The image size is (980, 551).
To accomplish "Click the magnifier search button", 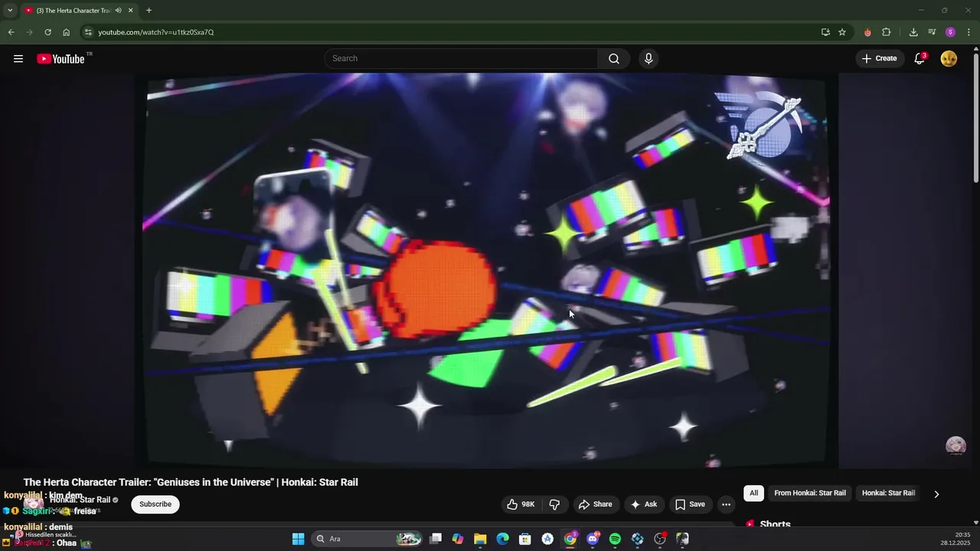I will (x=614, y=59).
